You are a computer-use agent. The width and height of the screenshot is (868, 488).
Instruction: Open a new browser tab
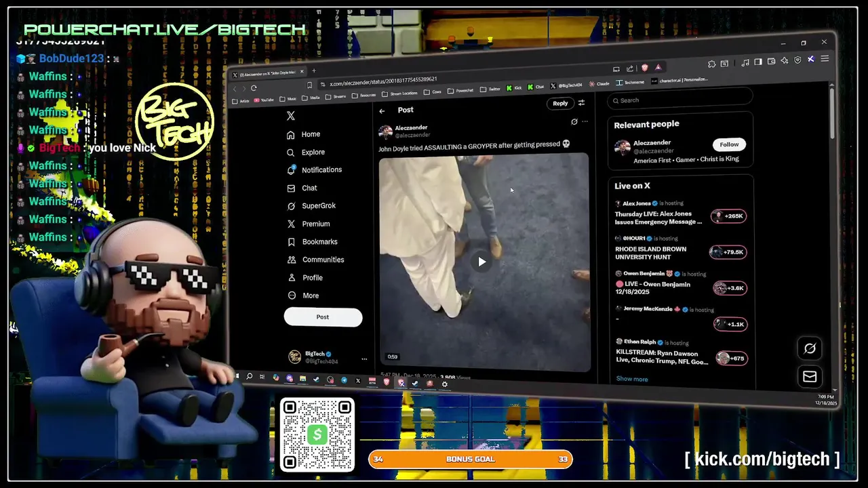click(313, 70)
